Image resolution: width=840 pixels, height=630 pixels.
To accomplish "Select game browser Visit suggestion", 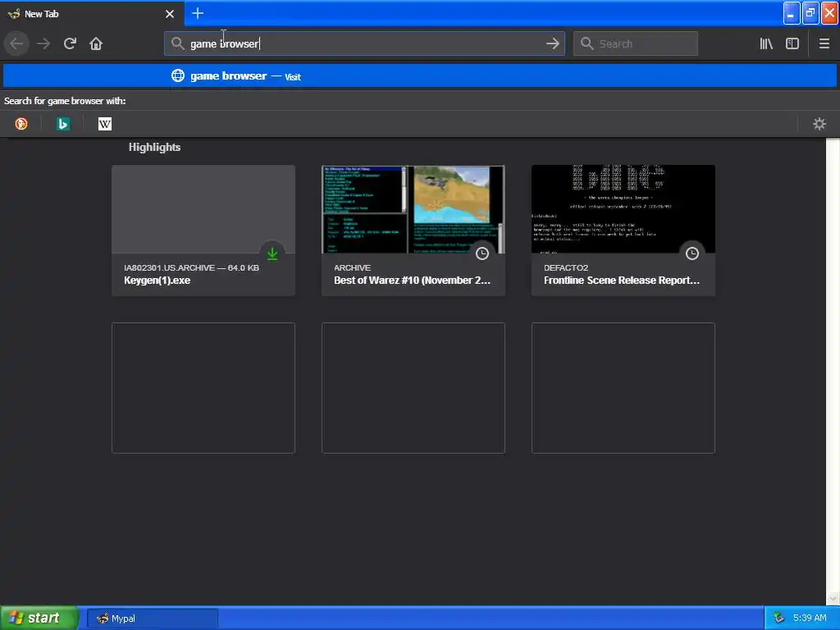I will [x=419, y=76].
